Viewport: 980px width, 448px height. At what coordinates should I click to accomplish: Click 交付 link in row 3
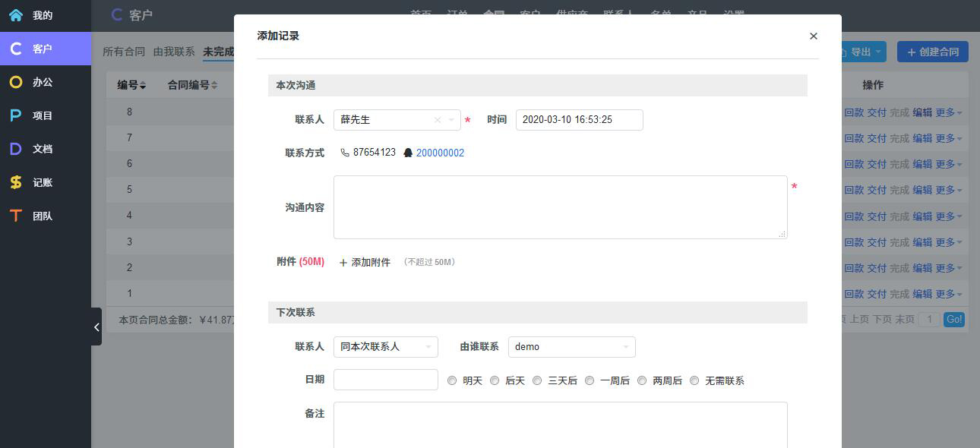tap(877, 242)
